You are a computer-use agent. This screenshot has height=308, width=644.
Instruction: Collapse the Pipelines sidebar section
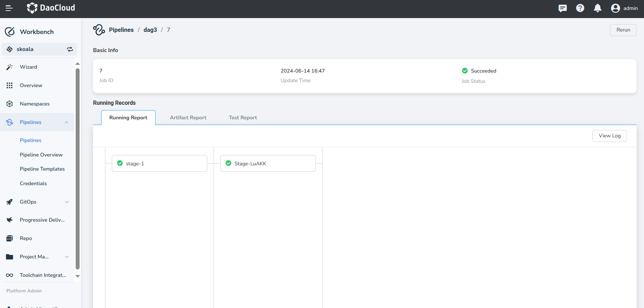pos(66,122)
